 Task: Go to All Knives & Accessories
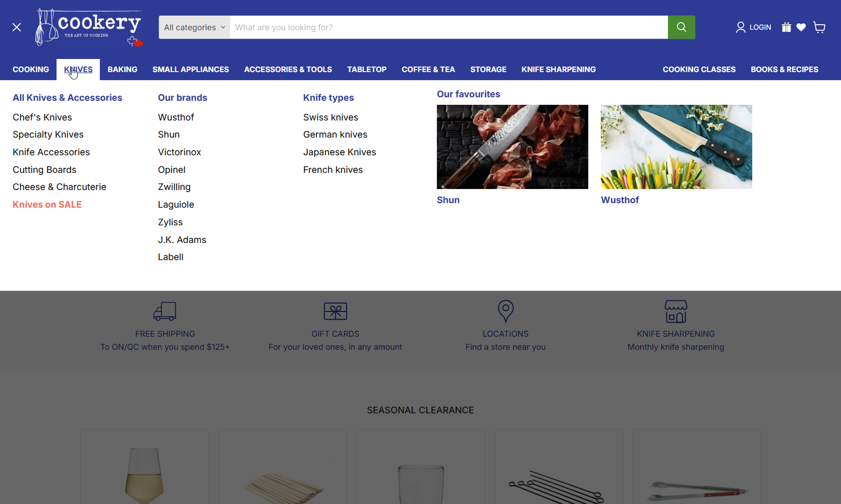(68, 98)
